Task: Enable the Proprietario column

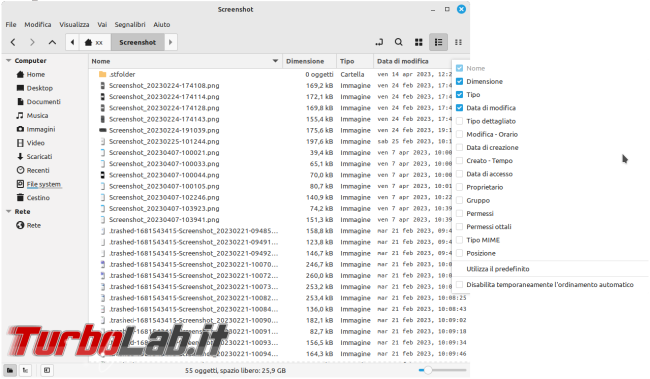Action: coord(459,187)
